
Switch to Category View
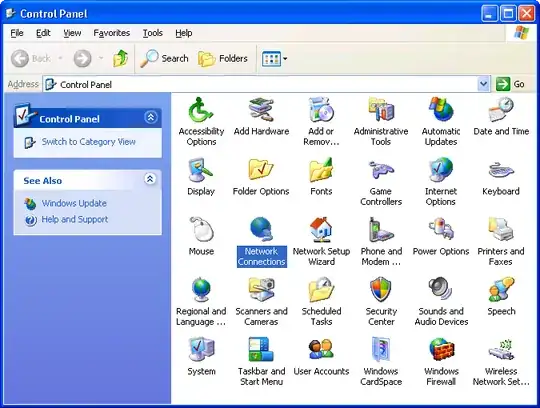89,142
